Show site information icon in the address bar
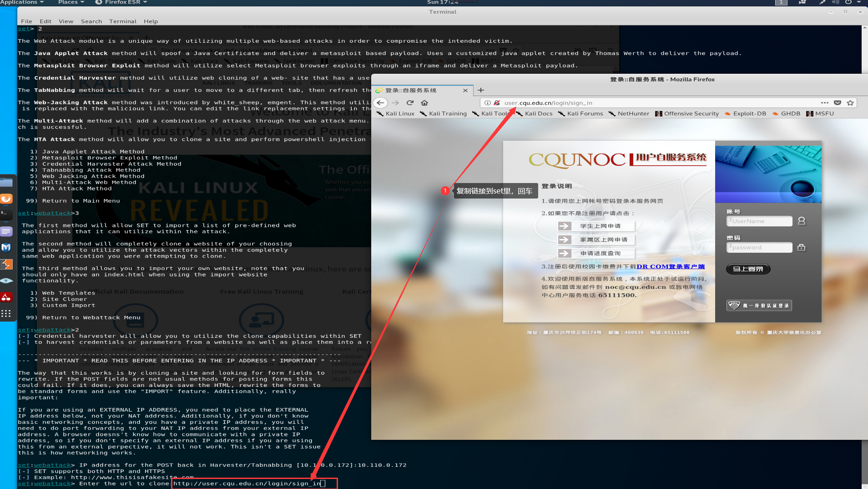The width and height of the screenshot is (868, 489). point(487,103)
